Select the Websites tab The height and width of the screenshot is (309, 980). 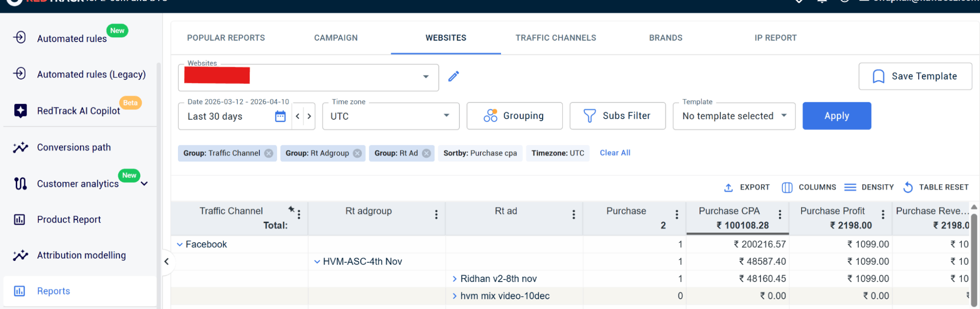point(446,38)
